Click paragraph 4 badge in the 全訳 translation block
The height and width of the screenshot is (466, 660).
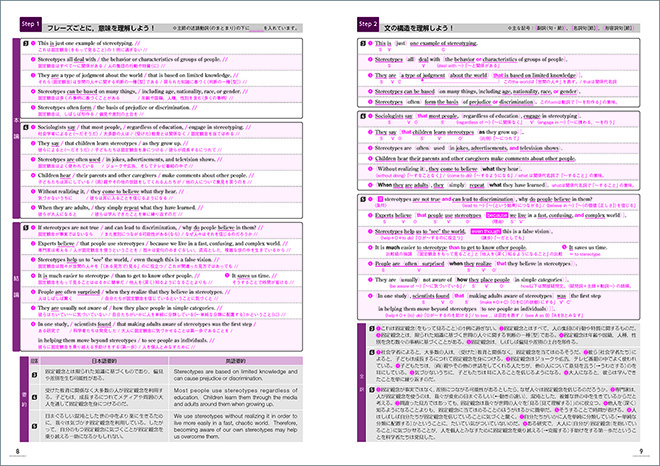(x=372, y=352)
